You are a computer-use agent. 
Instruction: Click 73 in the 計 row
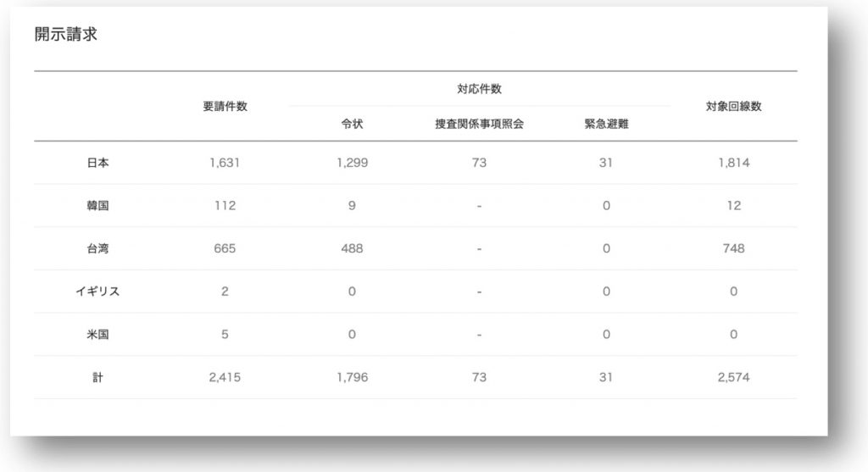480,377
